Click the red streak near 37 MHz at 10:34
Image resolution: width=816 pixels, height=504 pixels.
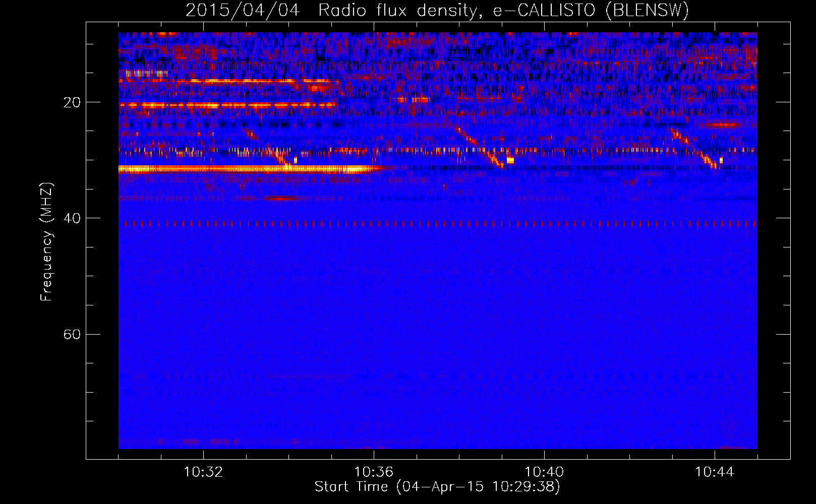pos(283,199)
